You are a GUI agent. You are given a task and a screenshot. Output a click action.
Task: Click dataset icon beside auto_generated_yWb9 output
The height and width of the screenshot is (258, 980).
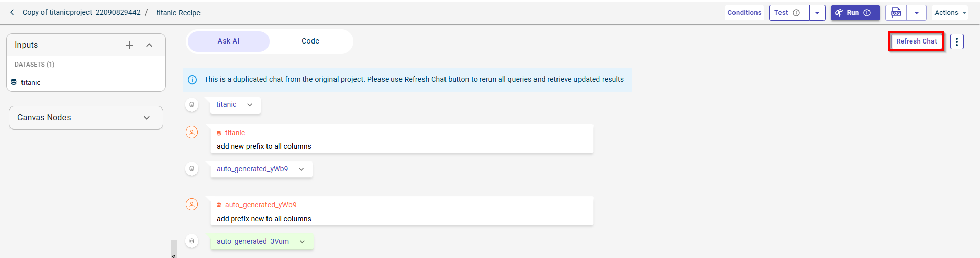coord(192,168)
